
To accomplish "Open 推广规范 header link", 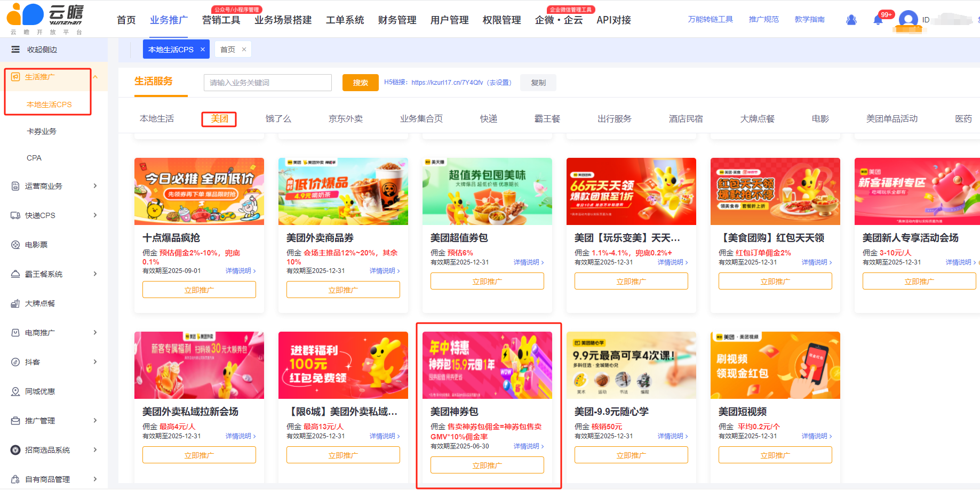I will (x=763, y=19).
